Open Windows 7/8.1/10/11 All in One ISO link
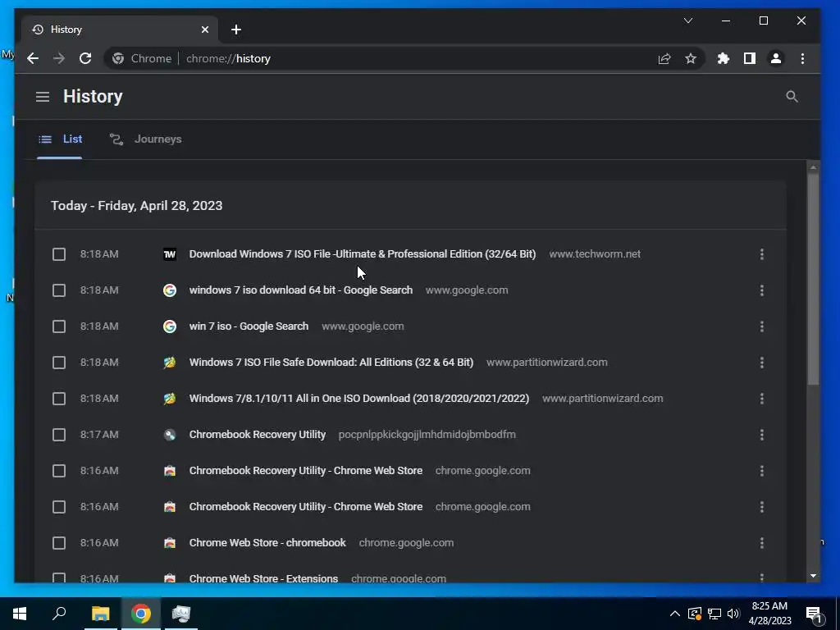This screenshot has height=630, width=840. point(359,399)
